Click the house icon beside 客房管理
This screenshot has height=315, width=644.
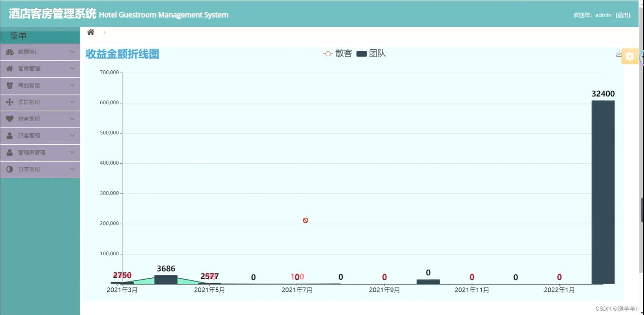(10, 69)
